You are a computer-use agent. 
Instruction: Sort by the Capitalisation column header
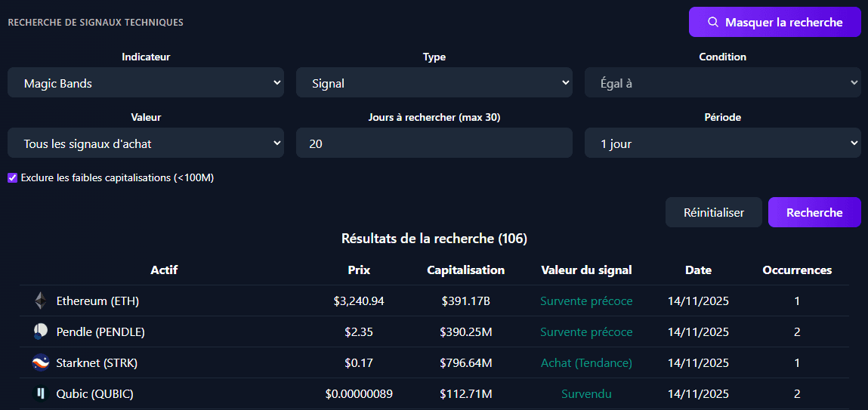465,270
